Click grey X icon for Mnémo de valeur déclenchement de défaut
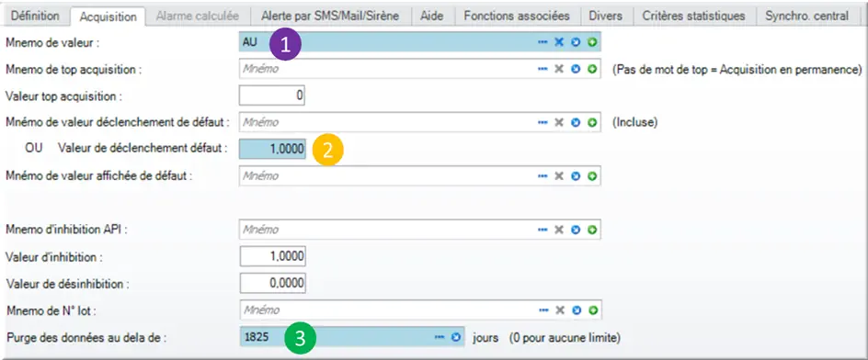This screenshot has height=360, width=868. tap(559, 123)
